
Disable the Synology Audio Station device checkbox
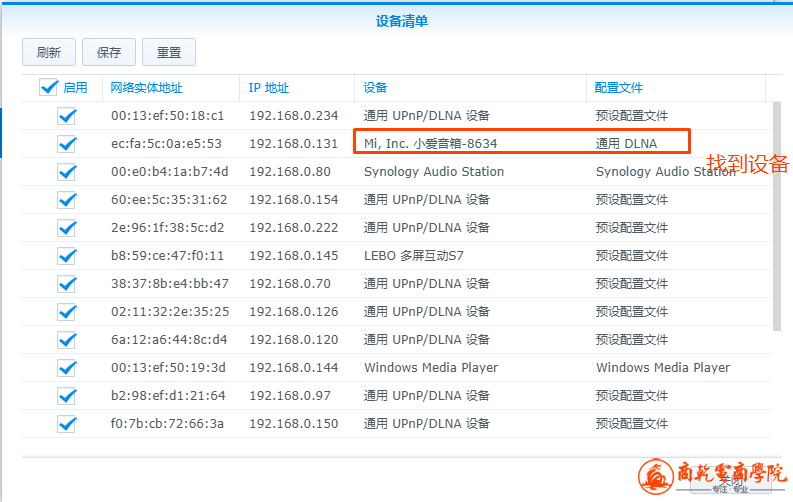pyautogui.click(x=67, y=172)
